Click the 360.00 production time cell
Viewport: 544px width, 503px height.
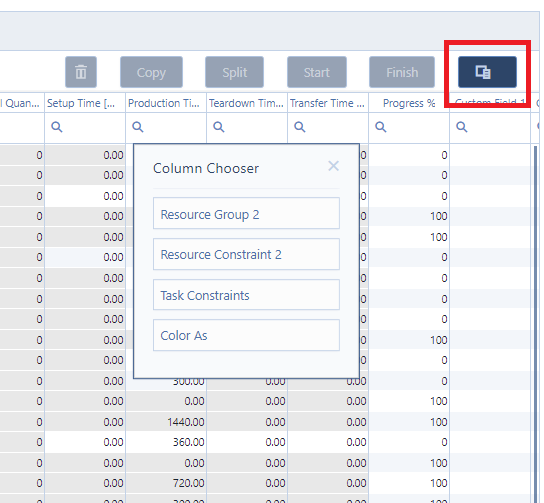(x=166, y=442)
